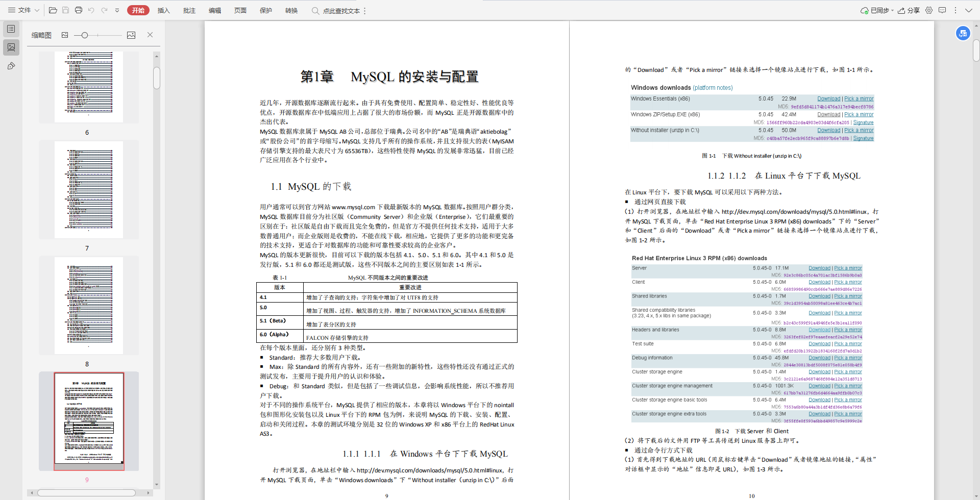Expand the 已同步 dropdown arrow
Image resolution: width=980 pixels, height=500 pixels.
(892, 11)
